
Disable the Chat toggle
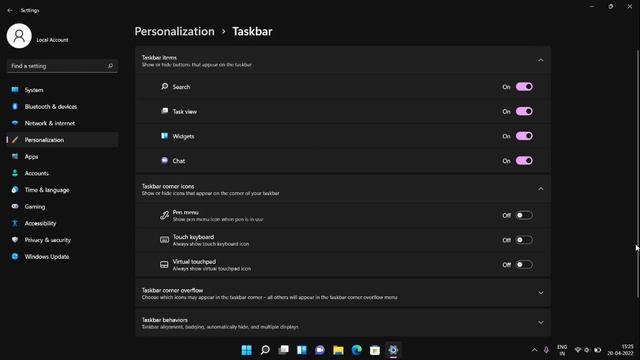tap(524, 160)
